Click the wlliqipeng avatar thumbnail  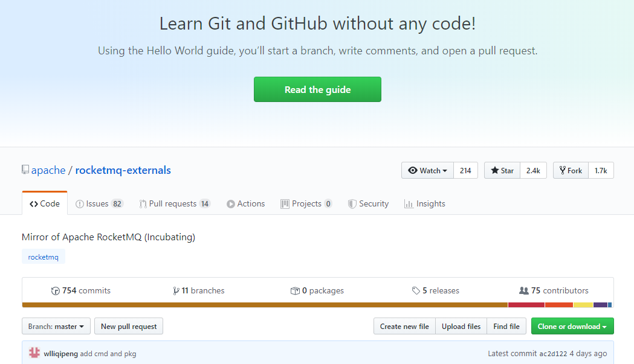(34, 353)
